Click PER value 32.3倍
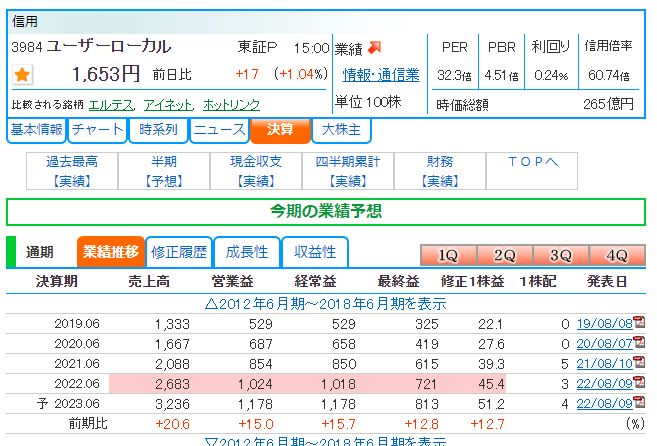657x446 pixels. pos(454,76)
